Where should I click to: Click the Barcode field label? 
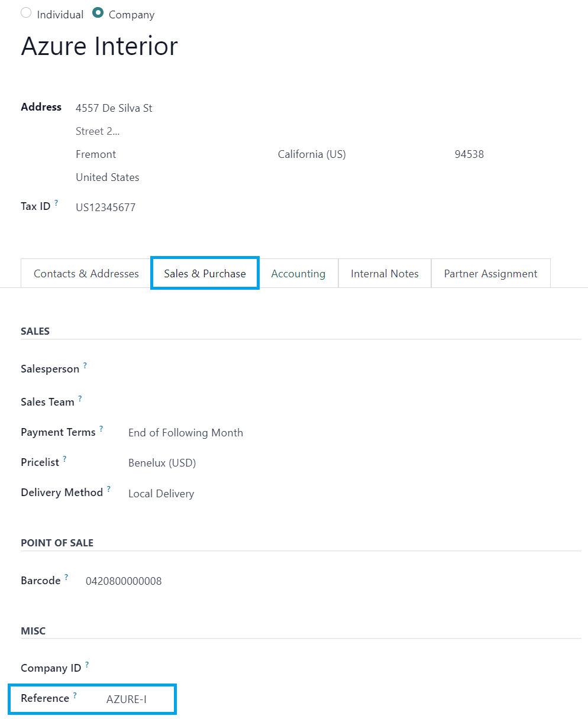tap(41, 581)
